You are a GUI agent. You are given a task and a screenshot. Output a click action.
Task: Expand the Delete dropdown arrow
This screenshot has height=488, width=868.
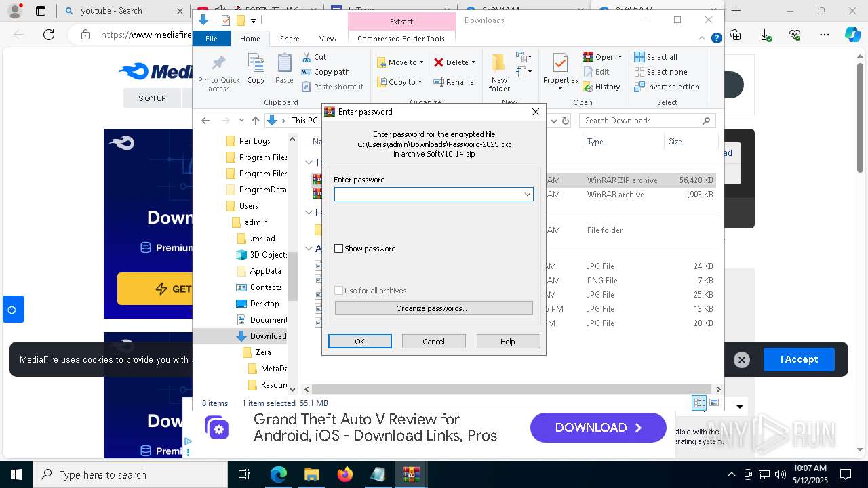click(473, 62)
